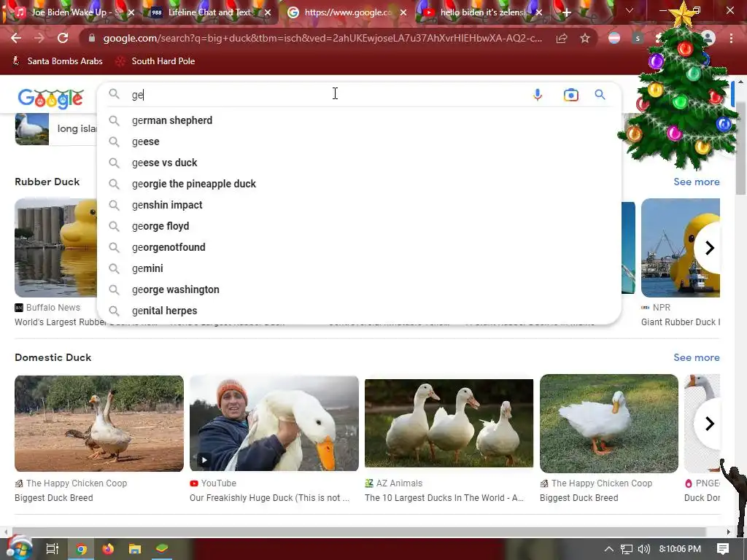
Task: Open the taskbar clock showing 8:10:06 PM
Action: pos(680,549)
